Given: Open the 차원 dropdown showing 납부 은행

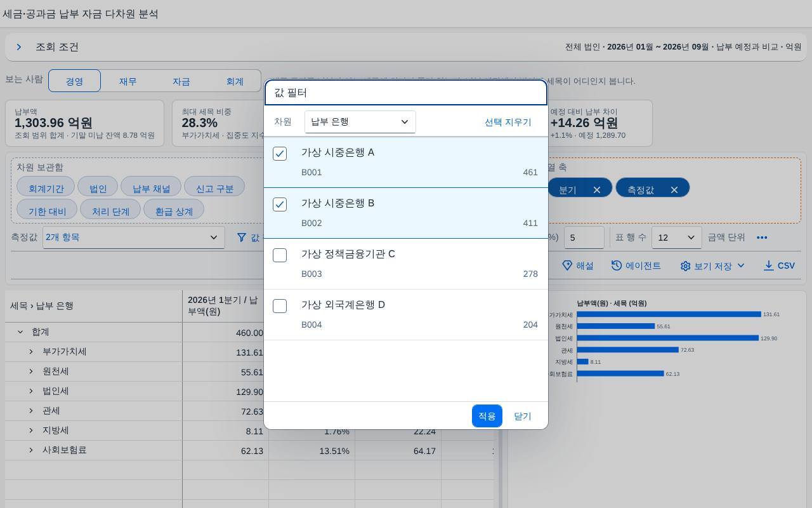Looking at the screenshot, I should pyautogui.click(x=360, y=122).
